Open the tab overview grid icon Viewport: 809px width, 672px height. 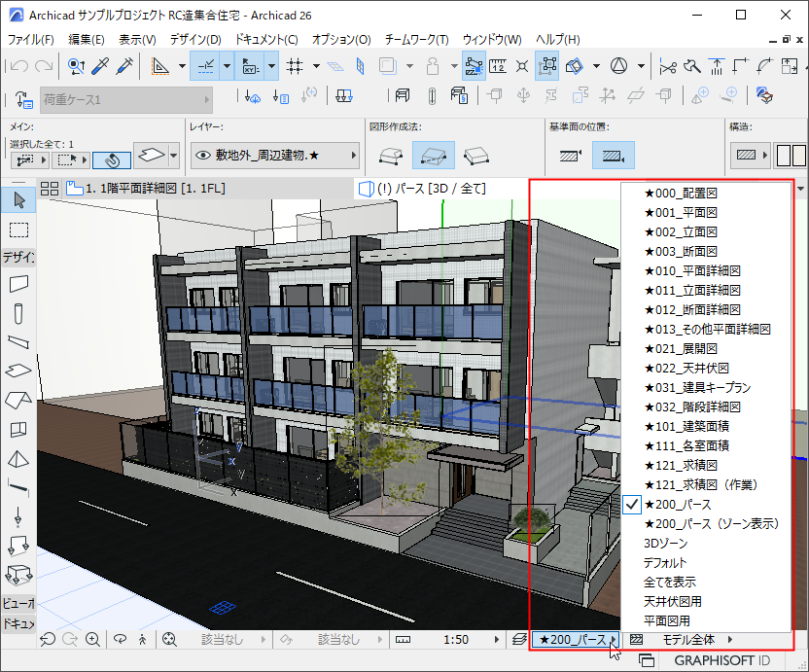point(49,189)
